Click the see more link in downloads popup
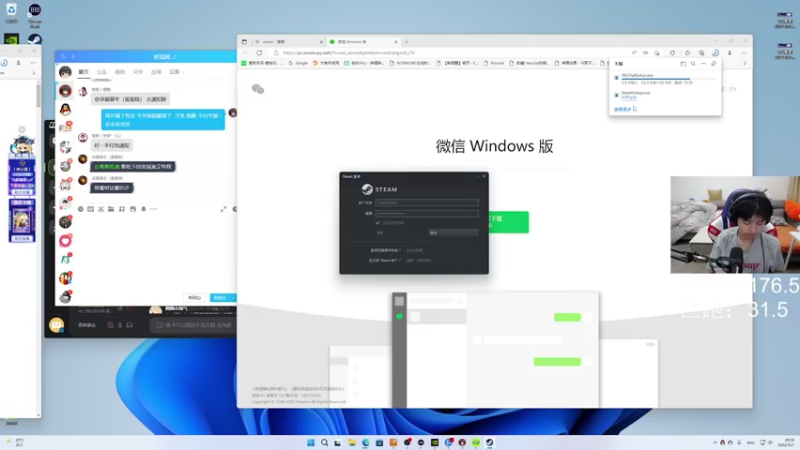The height and width of the screenshot is (450, 800). tap(622, 109)
